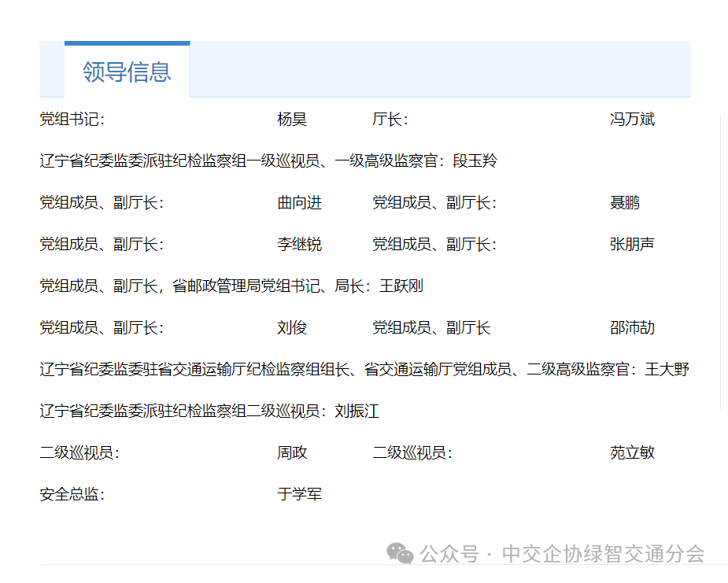The image size is (728, 583).
Task: Select the name 杨昊 beside 党组书记
Action: (291, 120)
